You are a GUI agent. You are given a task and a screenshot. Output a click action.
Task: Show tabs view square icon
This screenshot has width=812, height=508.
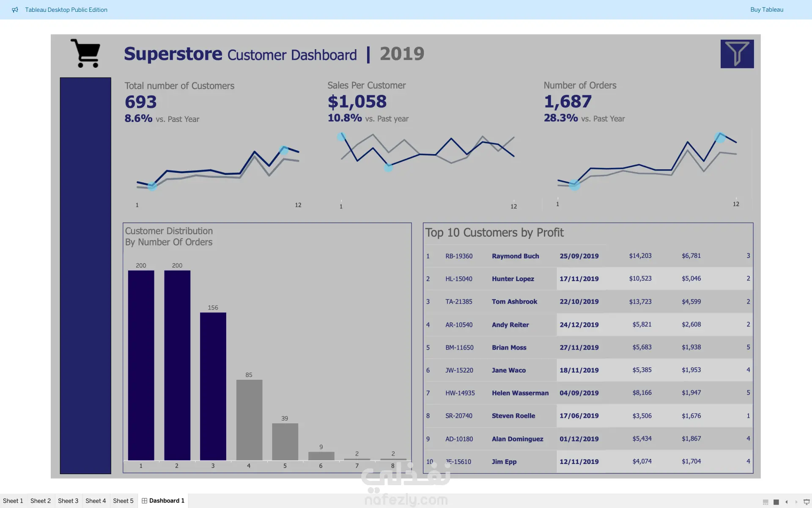[776, 502]
